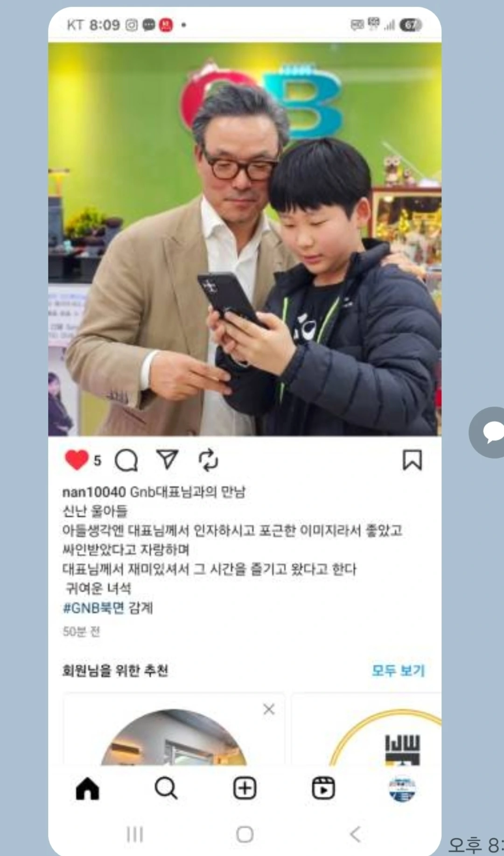
Task: Save the post with the bookmark icon
Action: pyautogui.click(x=412, y=460)
